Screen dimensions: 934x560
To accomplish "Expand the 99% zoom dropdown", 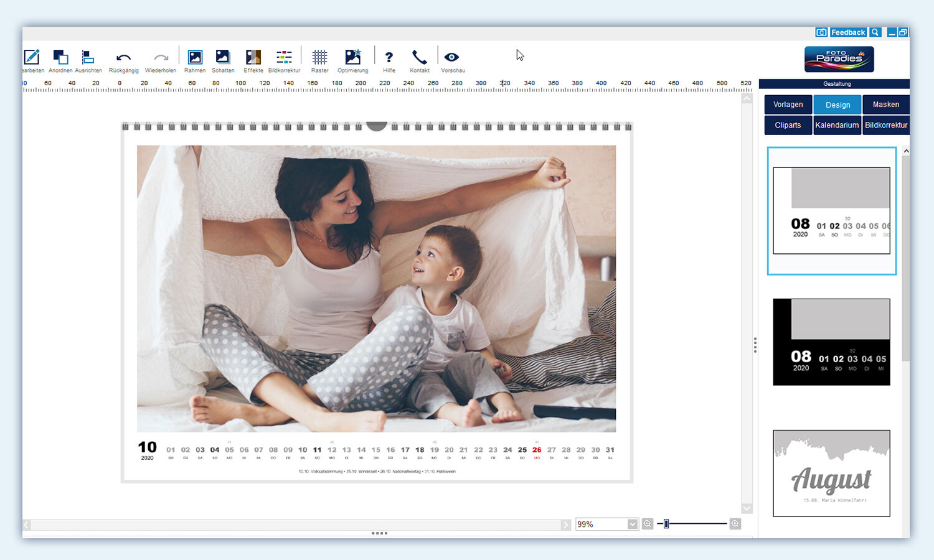I will pyautogui.click(x=633, y=524).
